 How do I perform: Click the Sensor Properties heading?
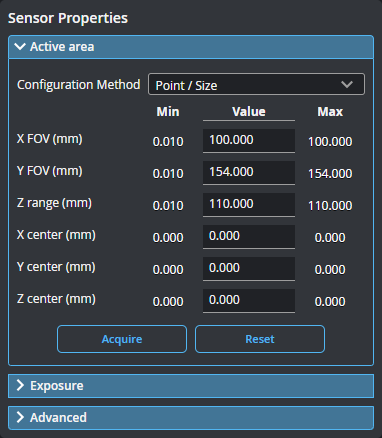point(68,18)
